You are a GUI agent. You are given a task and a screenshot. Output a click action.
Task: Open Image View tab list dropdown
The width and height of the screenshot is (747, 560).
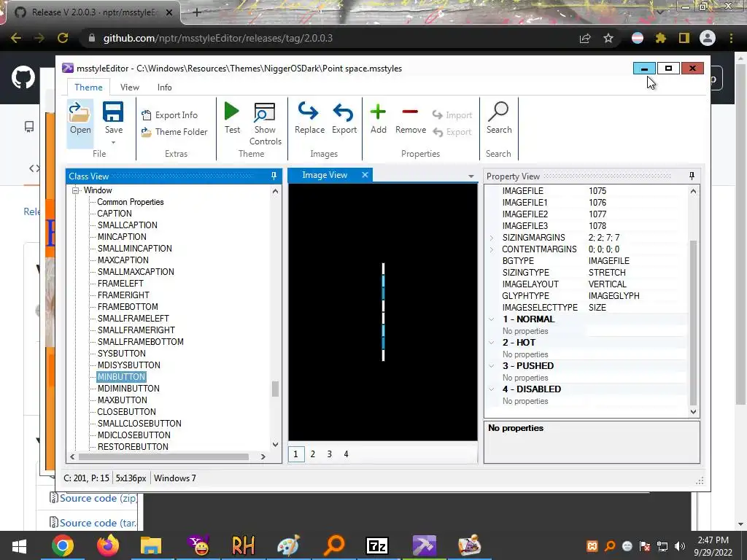(x=471, y=176)
